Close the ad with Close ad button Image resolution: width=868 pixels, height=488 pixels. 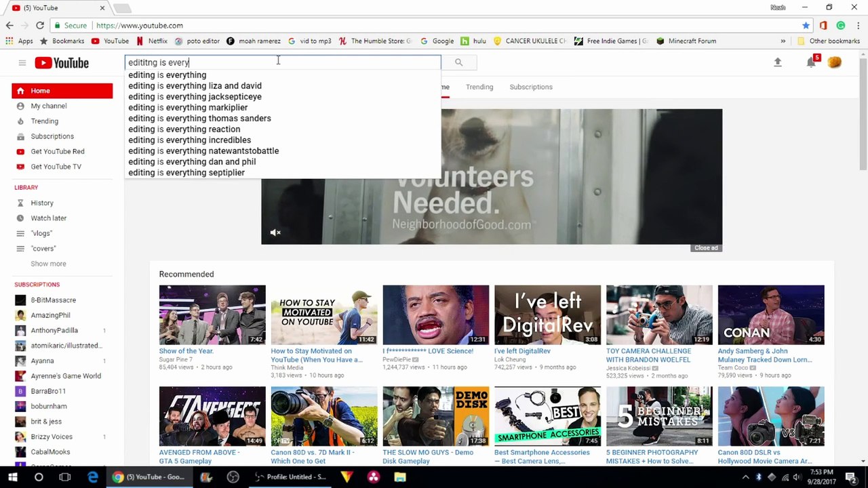706,248
